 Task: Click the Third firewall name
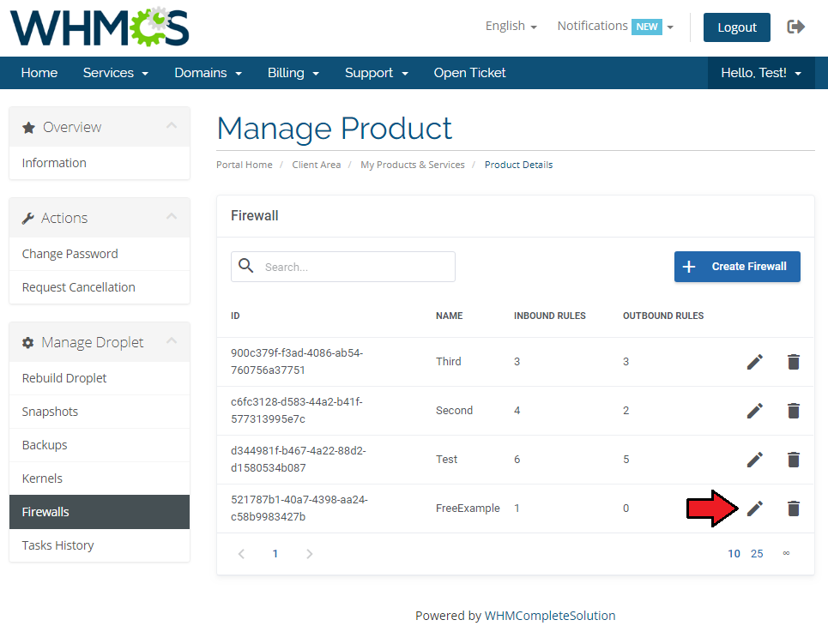449,362
